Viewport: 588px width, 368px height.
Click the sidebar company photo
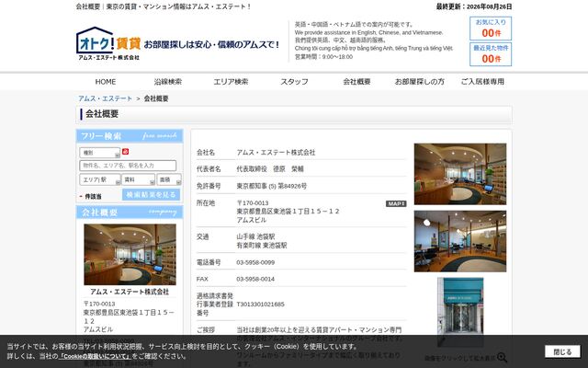130,254
